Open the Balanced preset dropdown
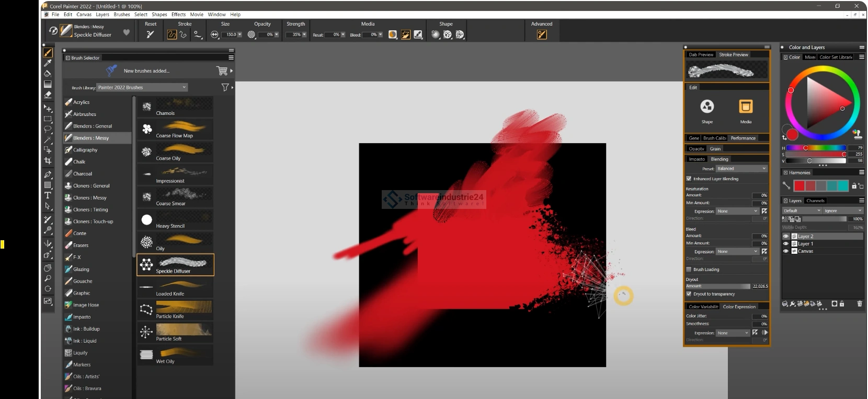The width and height of the screenshot is (868, 399). tap(741, 169)
